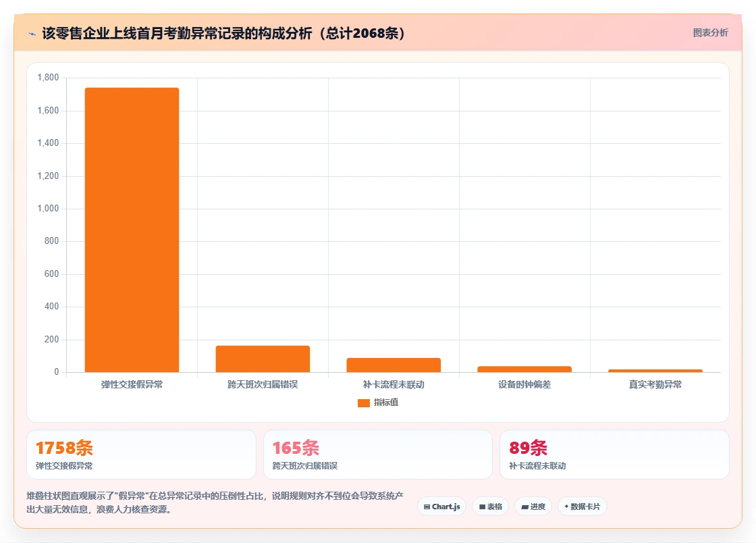Open the 1758条 data card
This screenshot has height=543, width=756.
pos(141,455)
